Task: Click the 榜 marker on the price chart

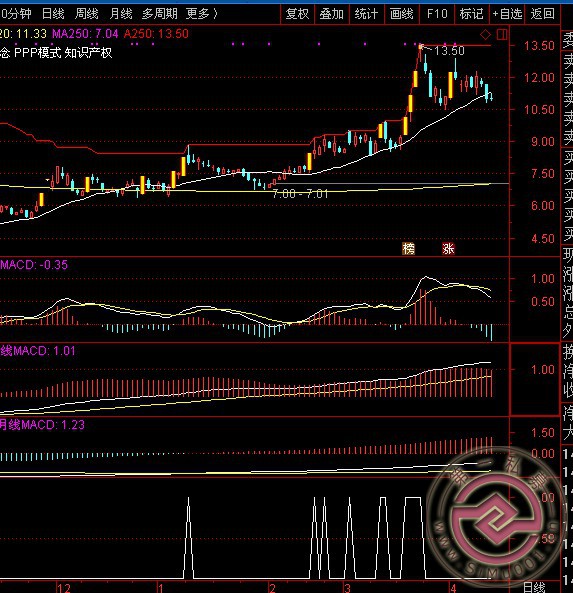Action: click(x=408, y=248)
